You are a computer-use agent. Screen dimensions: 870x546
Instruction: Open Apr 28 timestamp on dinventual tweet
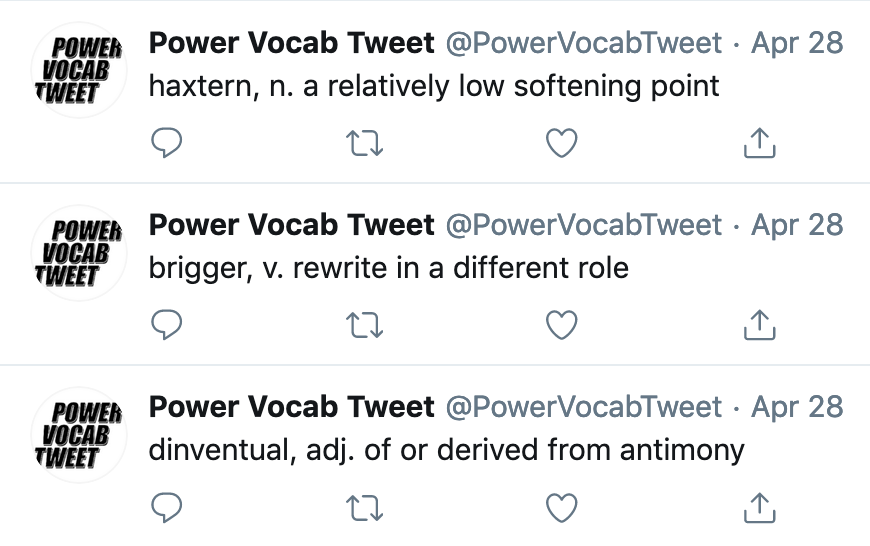click(797, 407)
